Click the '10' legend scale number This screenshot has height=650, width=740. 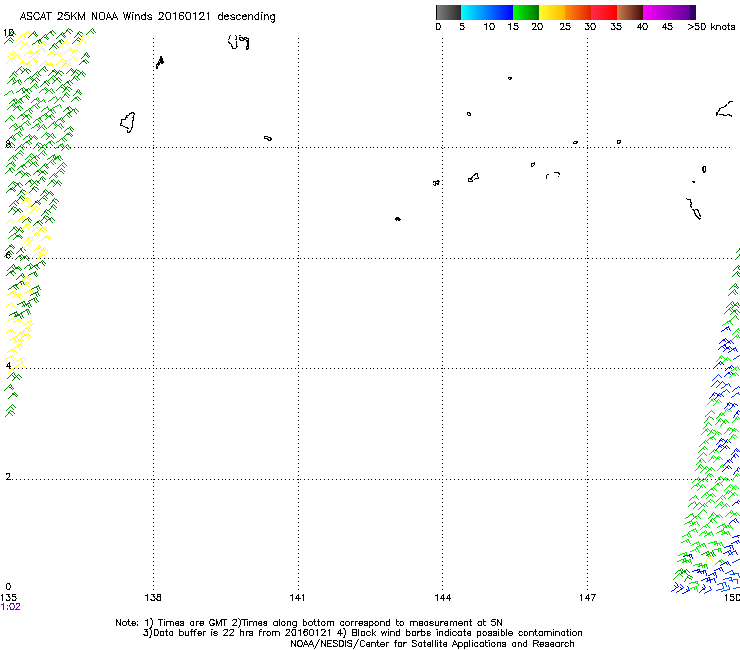489,27
